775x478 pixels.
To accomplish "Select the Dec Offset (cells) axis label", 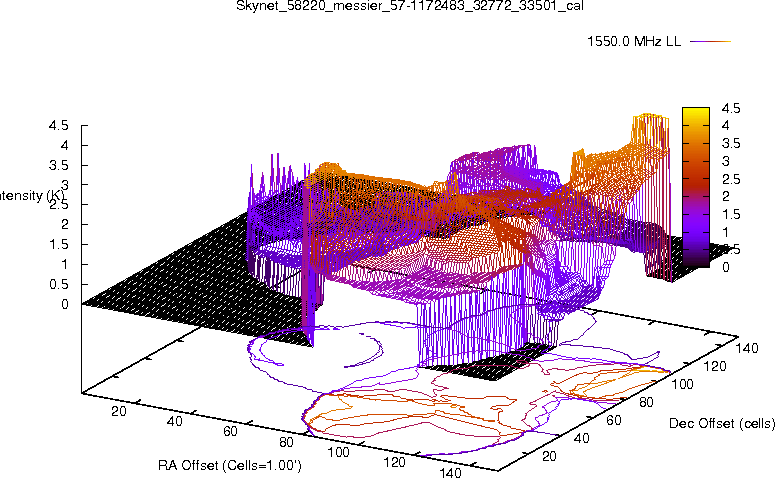I will click(722, 423).
